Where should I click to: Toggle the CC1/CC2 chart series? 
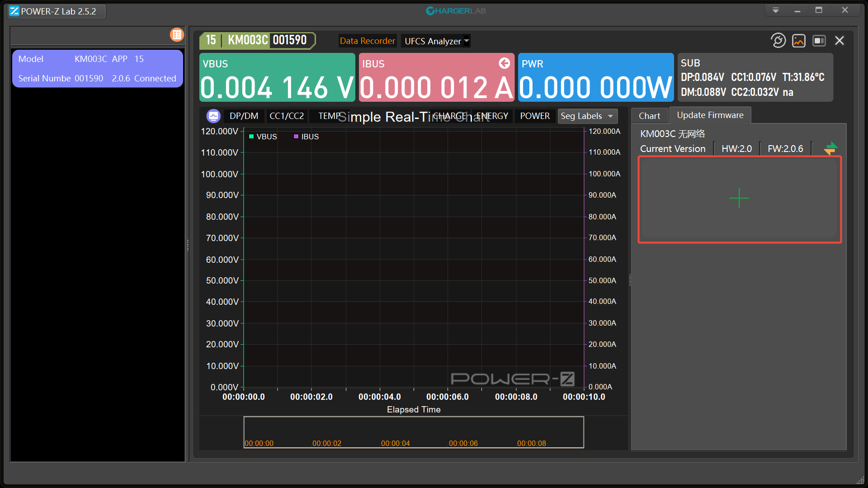click(x=287, y=116)
